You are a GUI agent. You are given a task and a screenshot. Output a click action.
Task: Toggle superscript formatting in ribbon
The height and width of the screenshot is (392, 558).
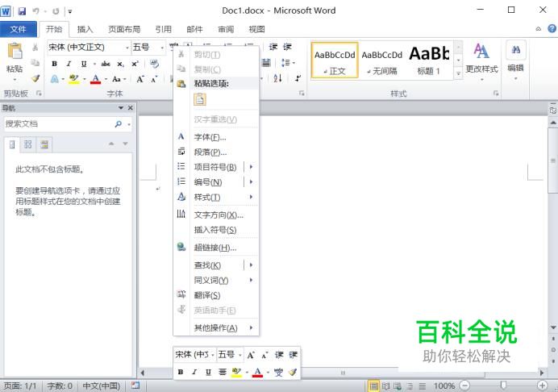[135, 64]
